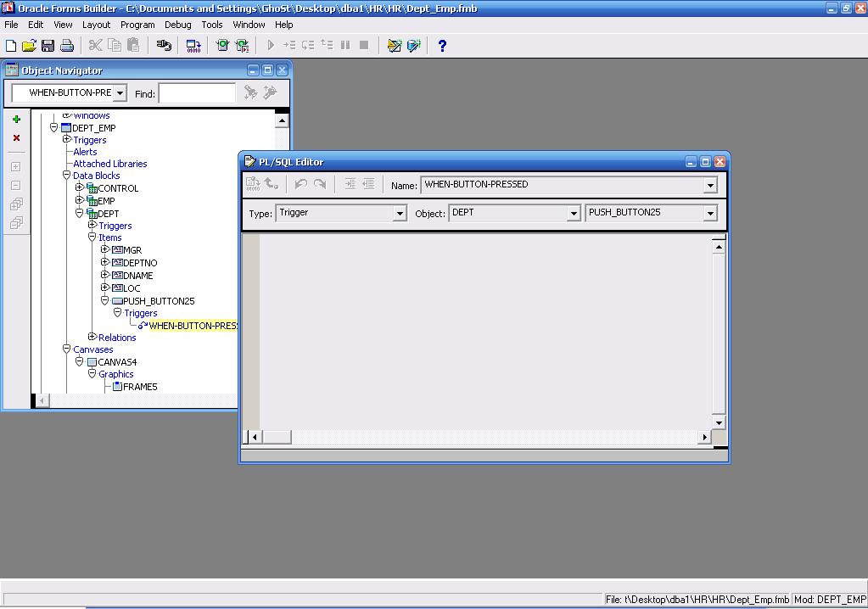Click the Save floppy disk toolbar icon

pyautogui.click(x=48, y=46)
